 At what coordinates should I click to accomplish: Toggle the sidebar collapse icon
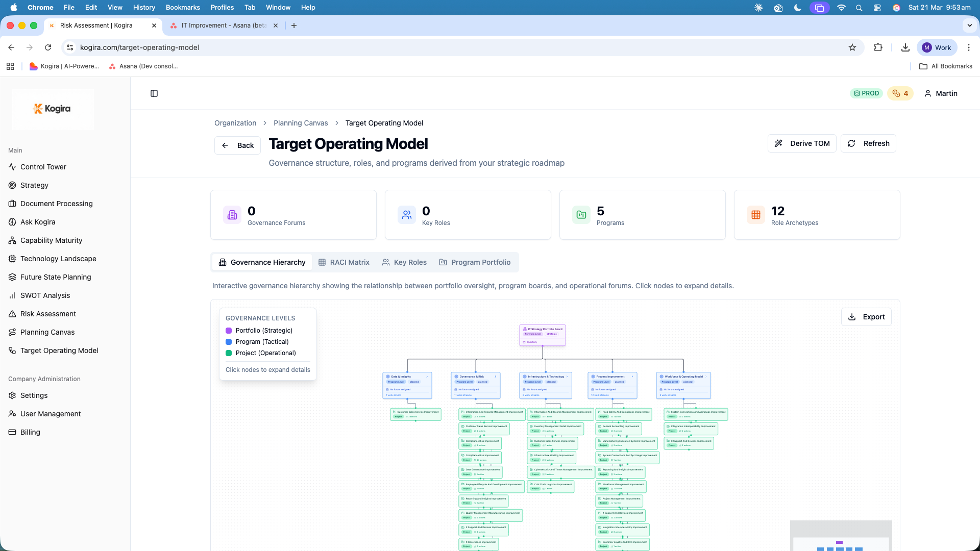154,93
